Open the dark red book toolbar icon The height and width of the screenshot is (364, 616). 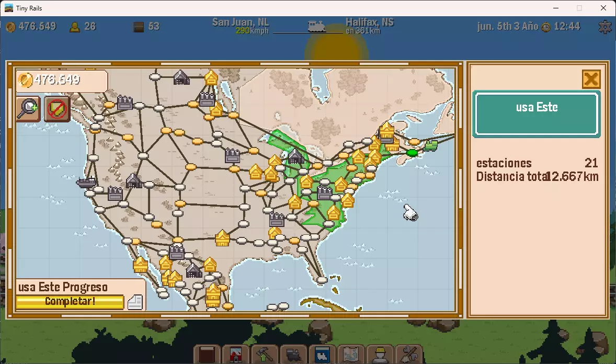(207, 354)
